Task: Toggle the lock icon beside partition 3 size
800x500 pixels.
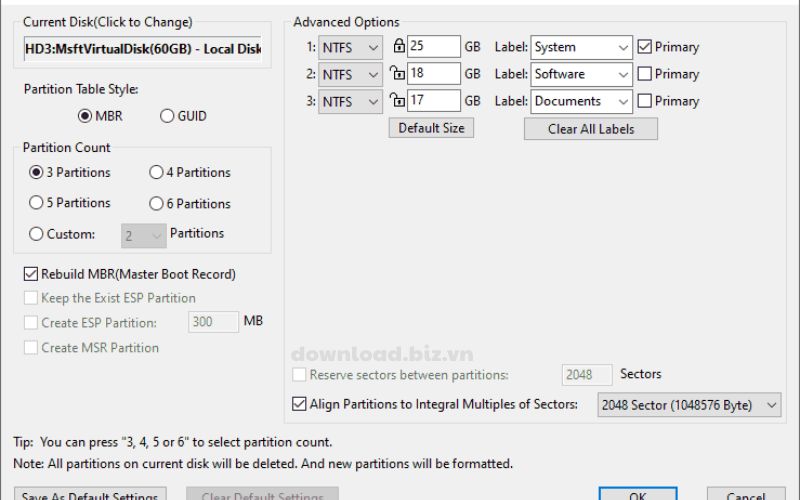Action: (x=399, y=101)
